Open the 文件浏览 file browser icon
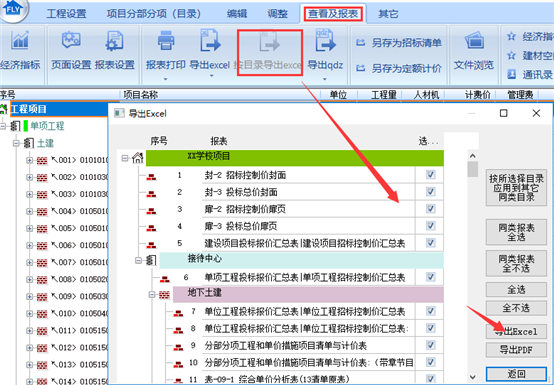The image size is (554, 385). pos(474,41)
